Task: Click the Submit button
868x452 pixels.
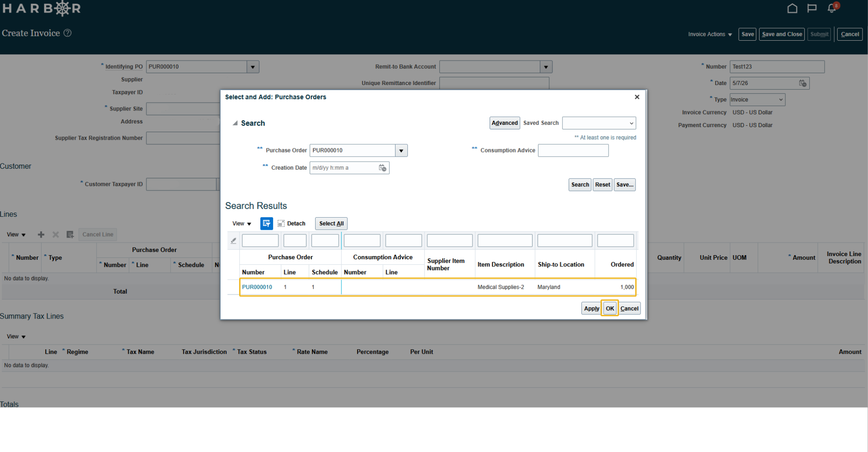Action: (819, 34)
